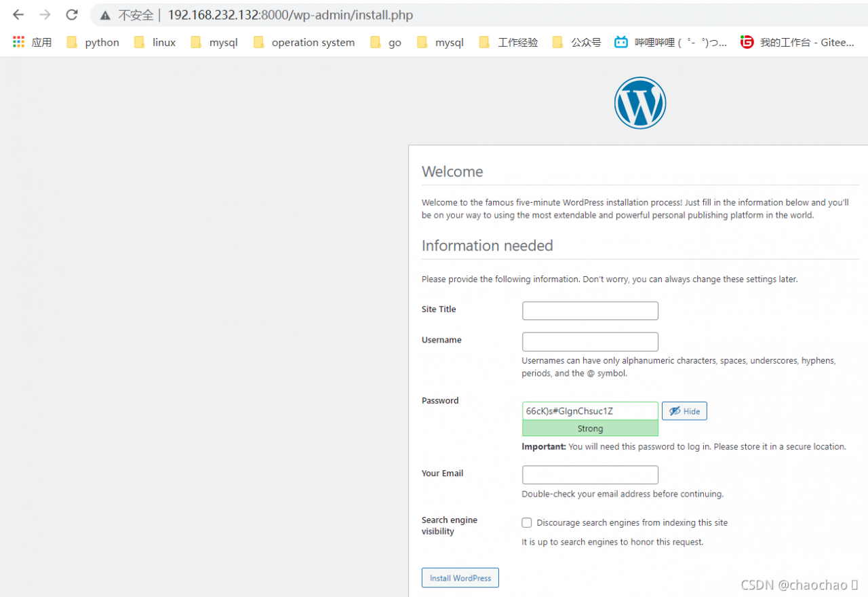Open the 哔哩哔哩 bilibili bookmark
Screen dimensions: 868x597
pos(671,42)
